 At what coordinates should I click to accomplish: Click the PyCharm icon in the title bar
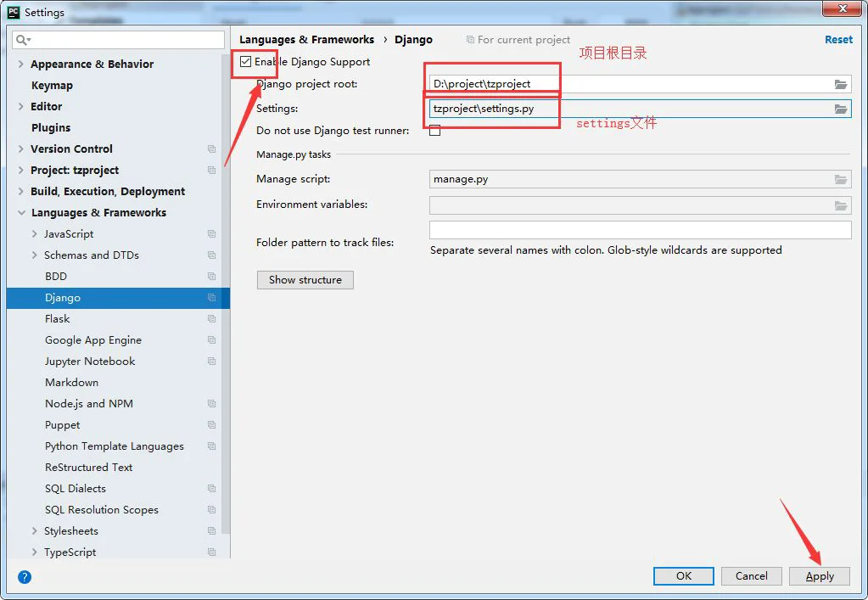(x=14, y=12)
